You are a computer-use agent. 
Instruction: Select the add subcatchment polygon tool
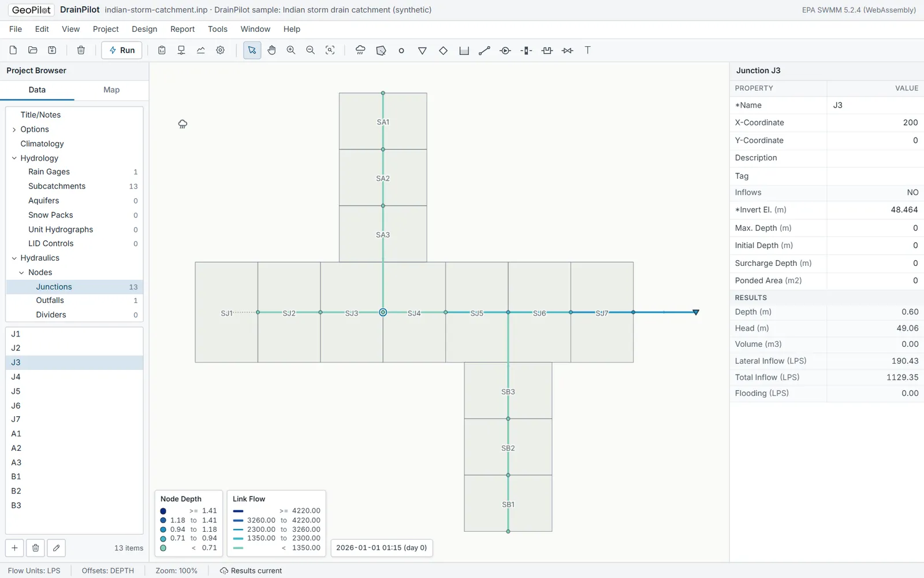pyautogui.click(x=381, y=50)
